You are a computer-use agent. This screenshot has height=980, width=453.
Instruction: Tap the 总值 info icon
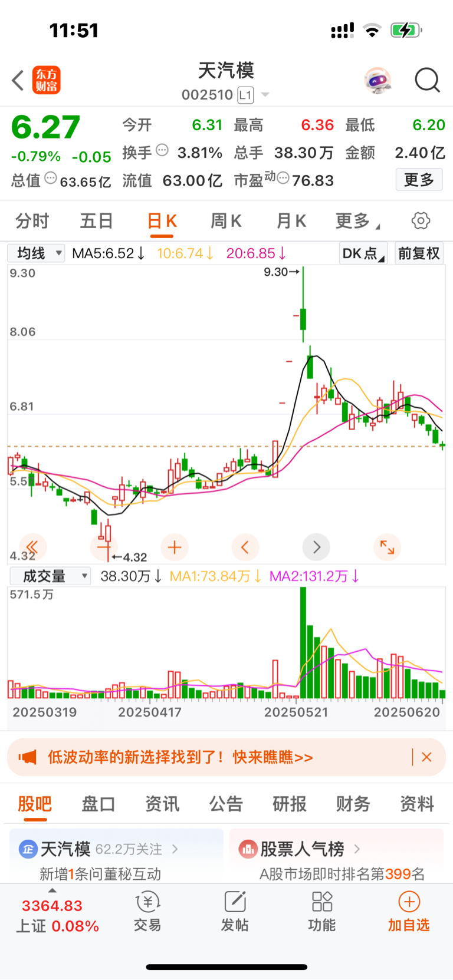point(51,178)
